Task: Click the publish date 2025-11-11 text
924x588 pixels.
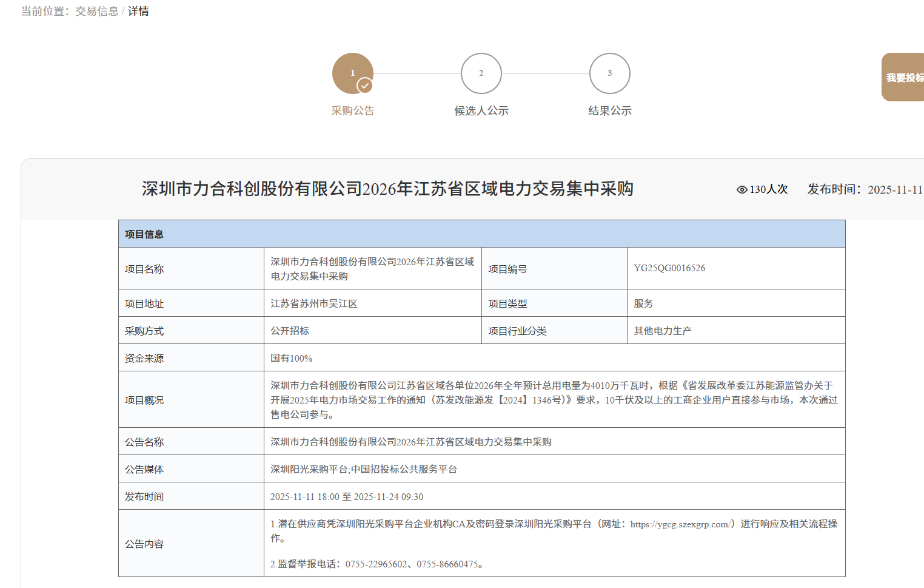Action: [x=894, y=190]
